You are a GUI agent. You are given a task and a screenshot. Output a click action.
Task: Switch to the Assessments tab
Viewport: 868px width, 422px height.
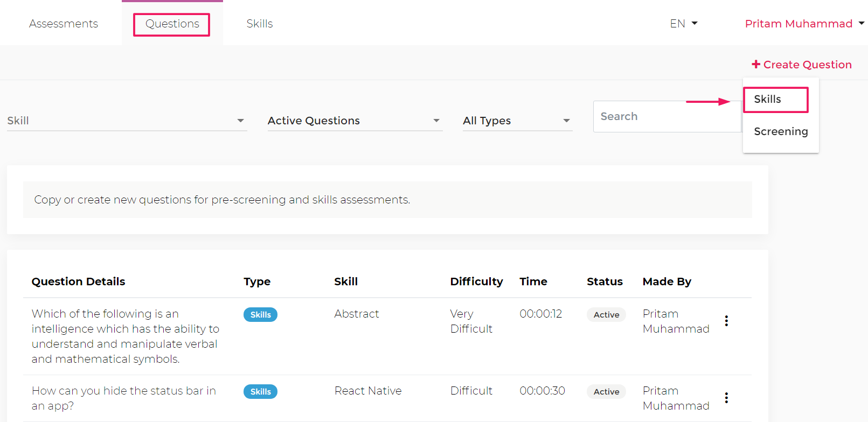tap(64, 24)
